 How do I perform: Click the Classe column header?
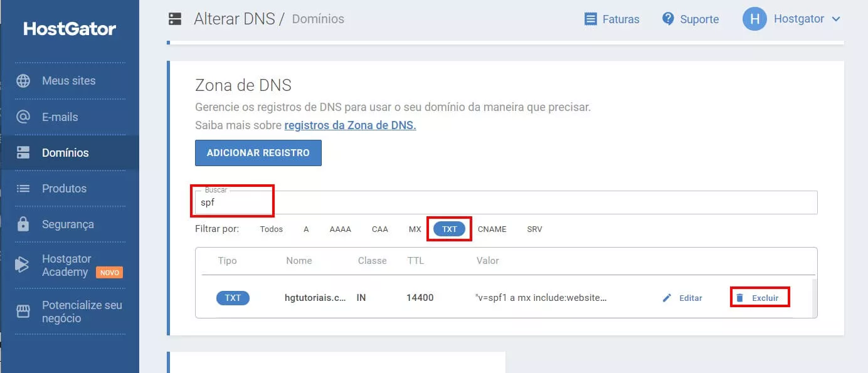[x=373, y=260]
